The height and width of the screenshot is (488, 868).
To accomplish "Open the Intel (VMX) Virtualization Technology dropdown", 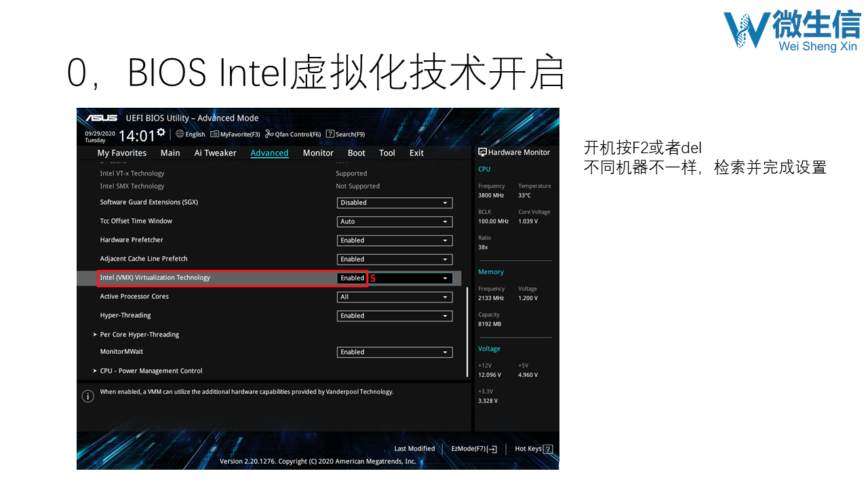I will tap(395, 278).
